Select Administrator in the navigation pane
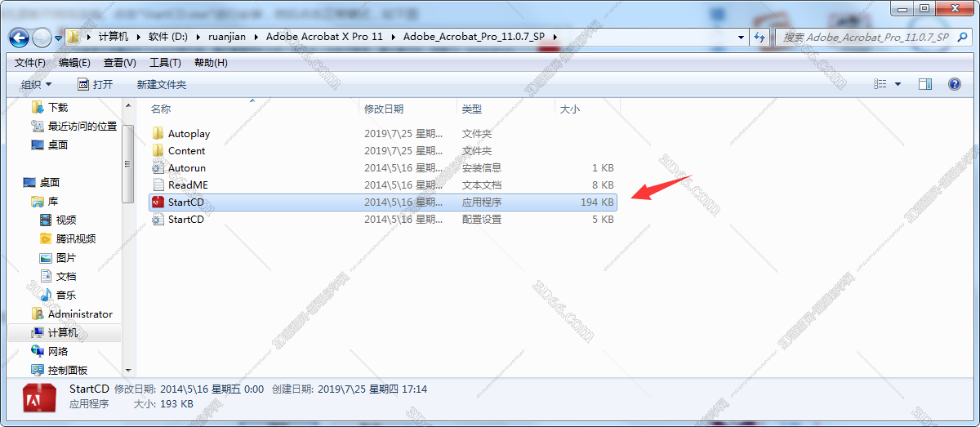The width and height of the screenshot is (980, 427). (80, 314)
